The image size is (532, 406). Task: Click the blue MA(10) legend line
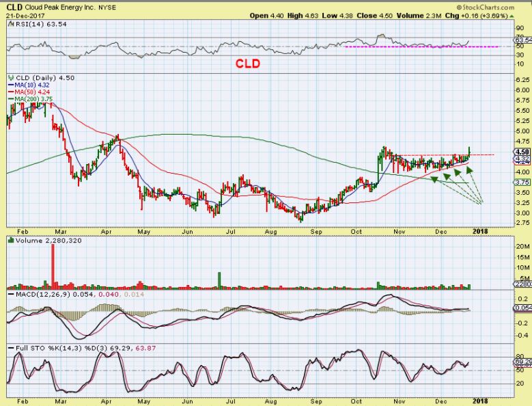coord(11,85)
